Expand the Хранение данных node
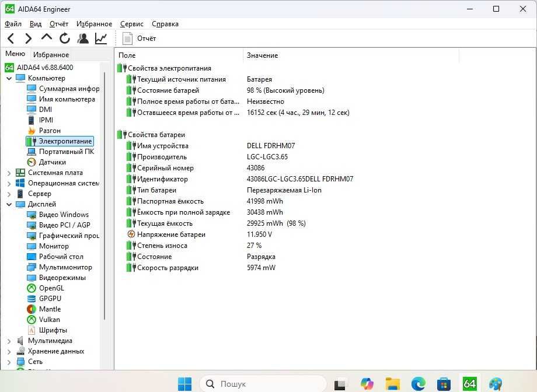 tap(9, 352)
